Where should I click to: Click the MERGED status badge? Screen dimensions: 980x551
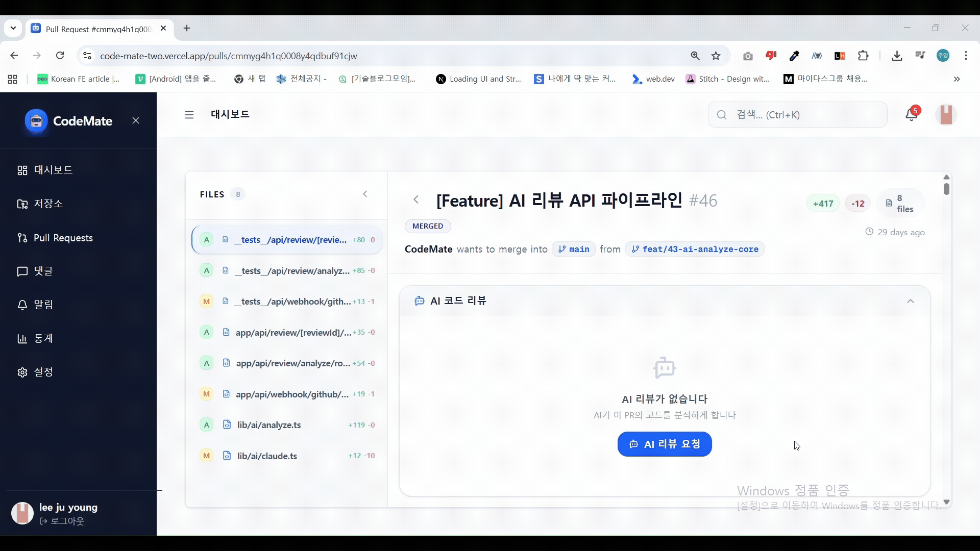[x=428, y=226]
